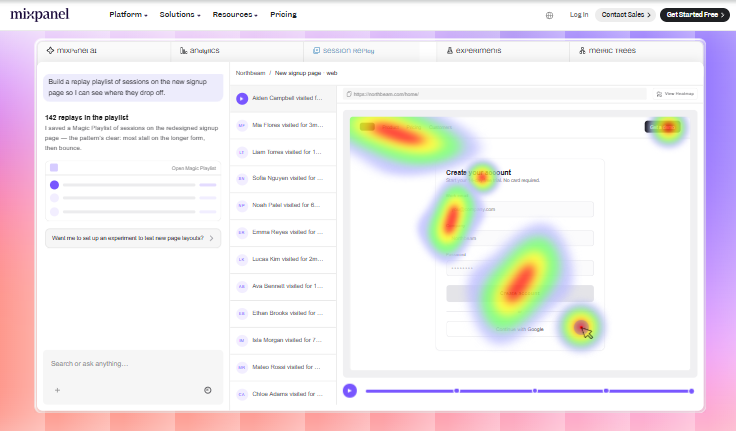The image size is (736, 431).
Task: Open Ava Bennett visited session
Action: click(283, 286)
